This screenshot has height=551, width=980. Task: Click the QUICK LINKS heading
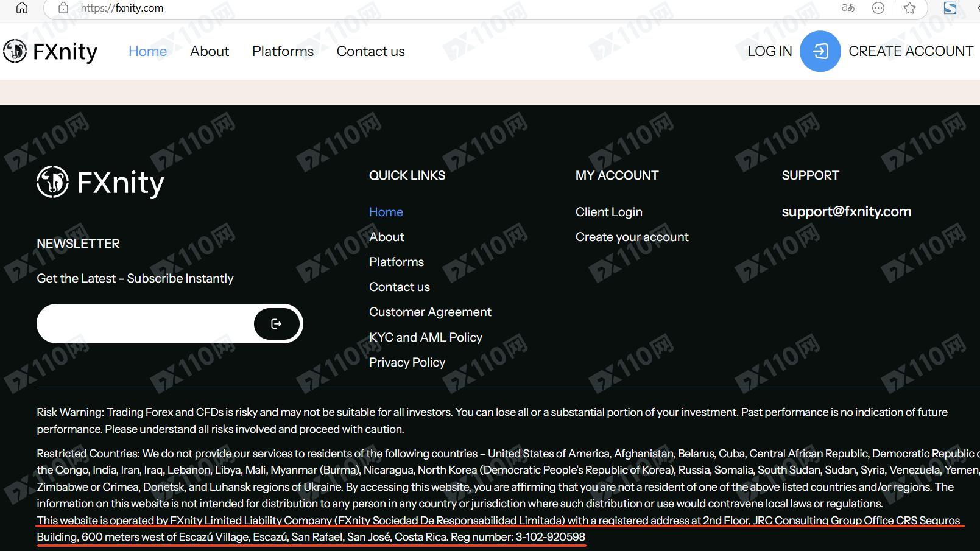407,175
